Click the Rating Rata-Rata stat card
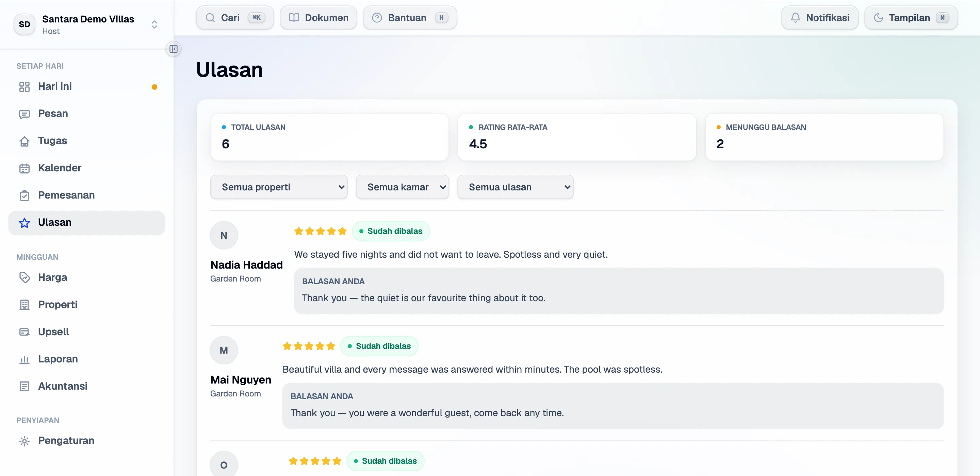980x476 pixels. pos(577,137)
